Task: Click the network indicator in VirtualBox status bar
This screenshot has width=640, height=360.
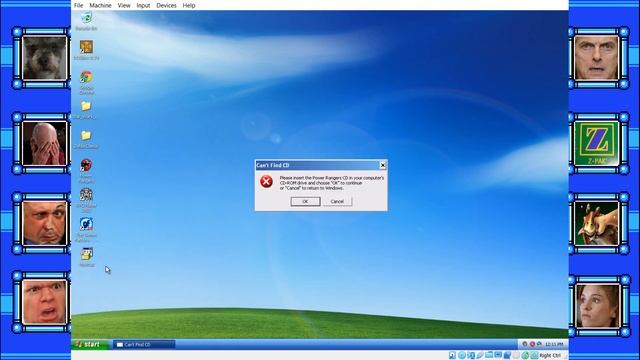Action: (471, 356)
